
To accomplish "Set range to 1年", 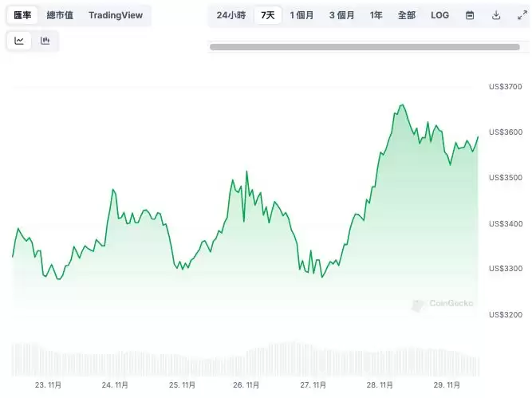I will point(376,15).
